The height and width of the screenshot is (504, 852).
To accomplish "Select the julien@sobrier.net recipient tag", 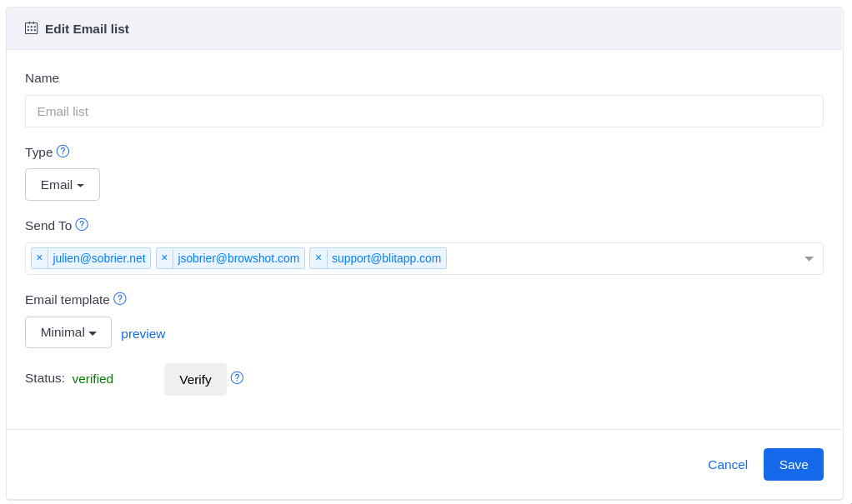I will click(98, 257).
